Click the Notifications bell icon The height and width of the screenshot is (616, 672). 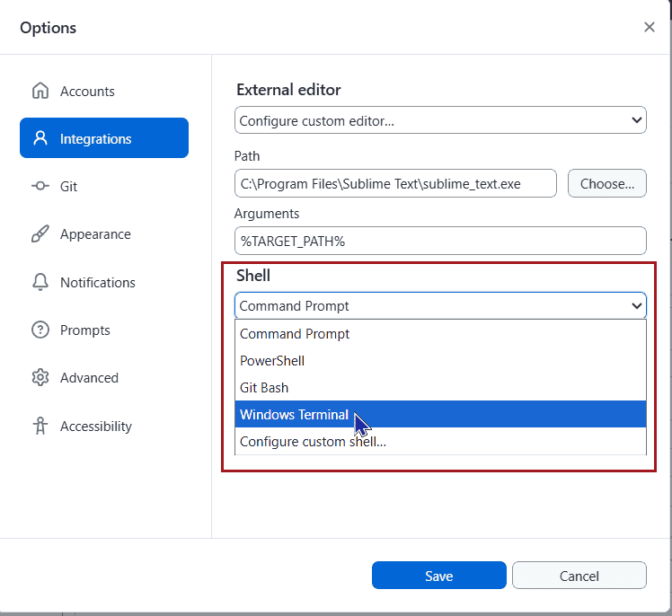[x=40, y=282]
